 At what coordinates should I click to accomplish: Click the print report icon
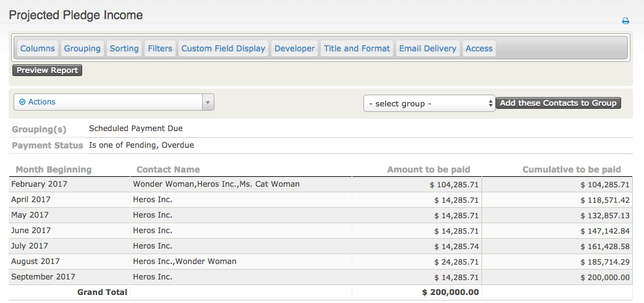coord(625,21)
